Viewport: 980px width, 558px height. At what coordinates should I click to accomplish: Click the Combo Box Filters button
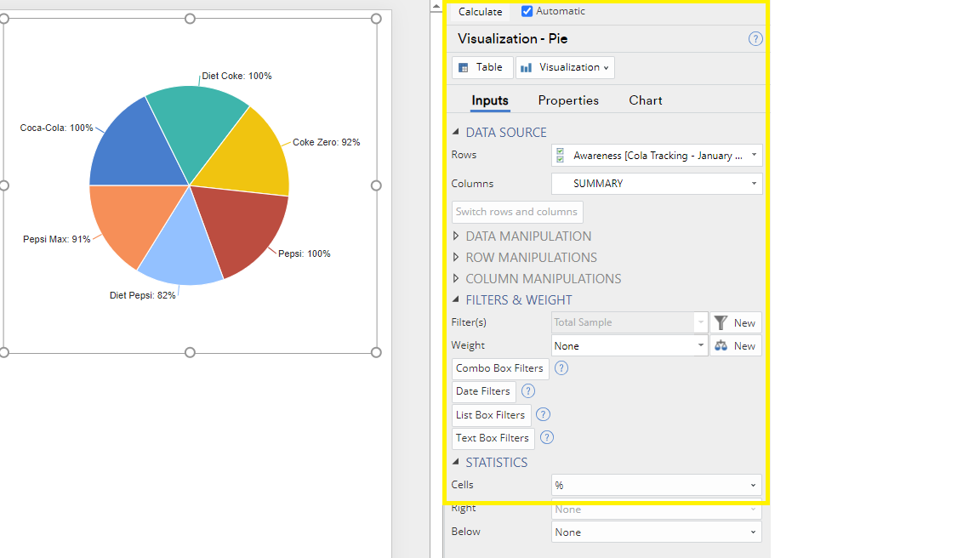[499, 368]
